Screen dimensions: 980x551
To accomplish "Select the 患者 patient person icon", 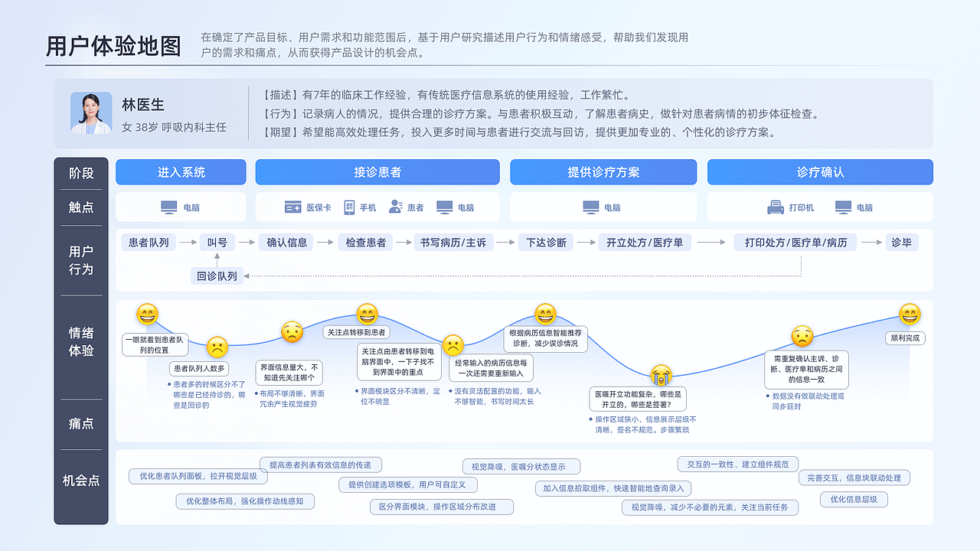I will click(394, 207).
